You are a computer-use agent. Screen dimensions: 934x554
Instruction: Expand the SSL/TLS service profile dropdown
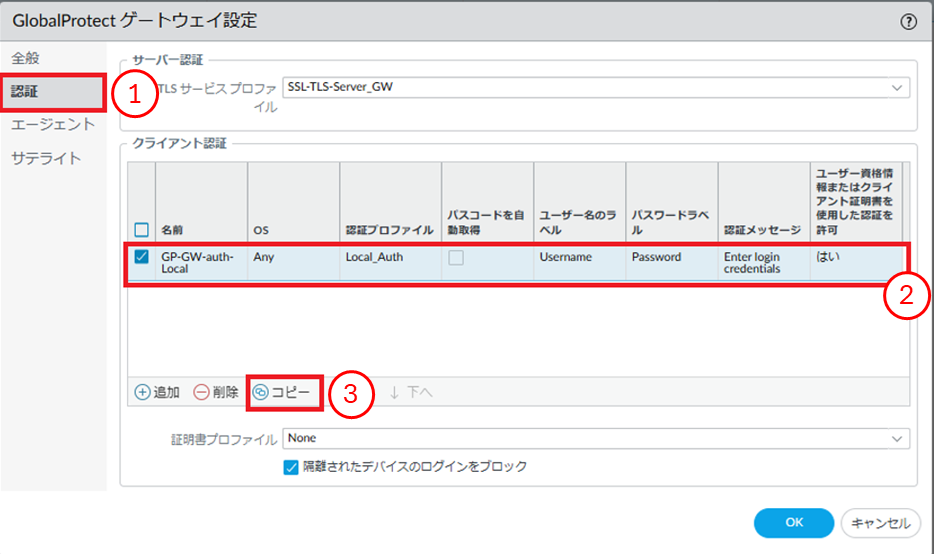click(x=896, y=88)
